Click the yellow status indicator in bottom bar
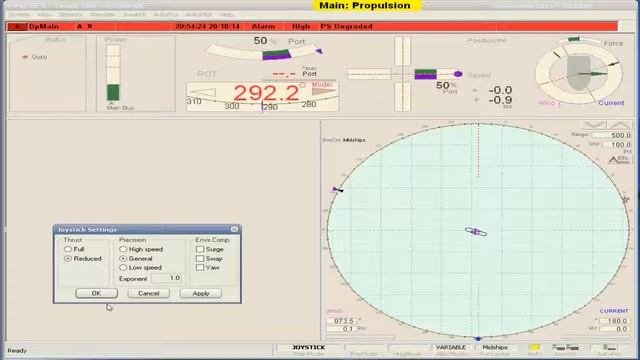The width and height of the screenshot is (640, 360). click(x=535, y=347)
